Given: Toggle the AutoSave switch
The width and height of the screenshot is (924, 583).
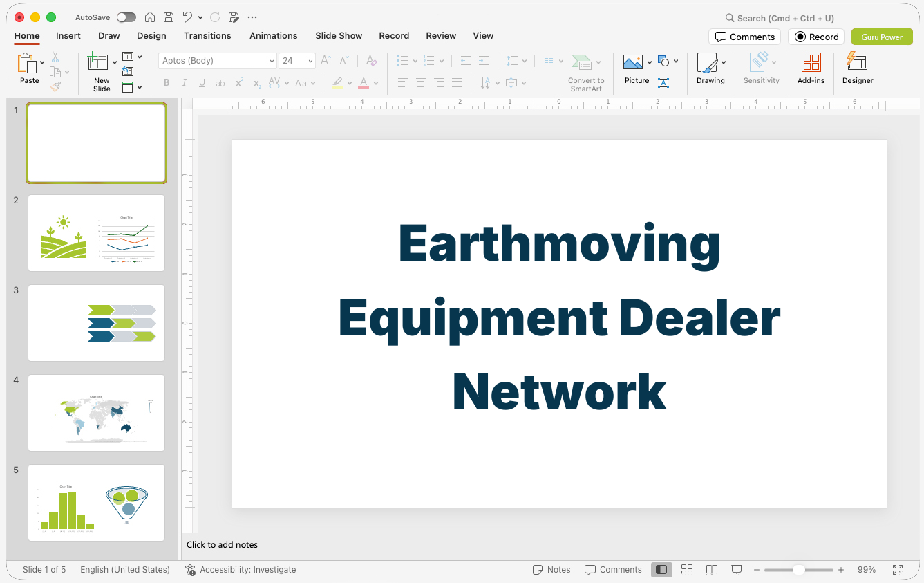Looking at the screenshot, I should 126,17.
